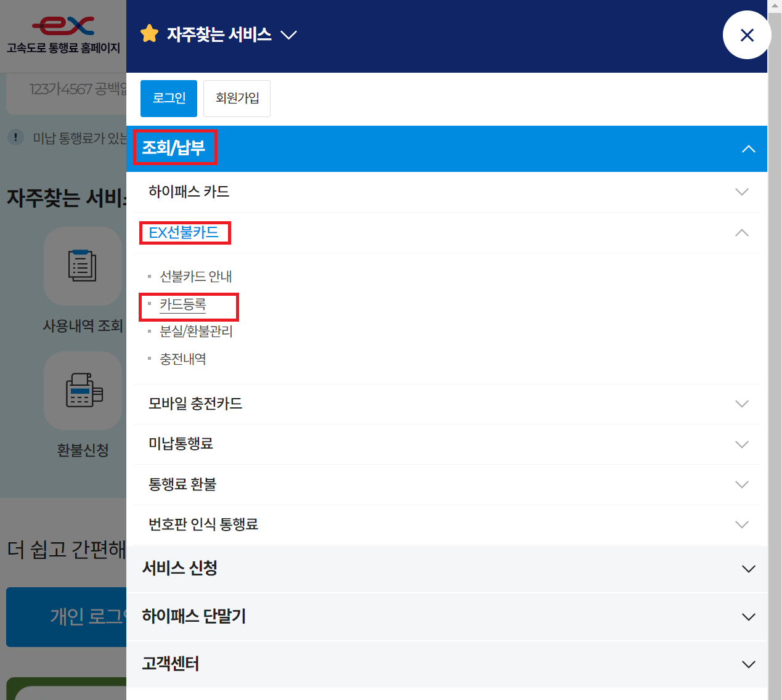
Task: Click the 환불신청 machine icon
Action: [x=83, y=391]
